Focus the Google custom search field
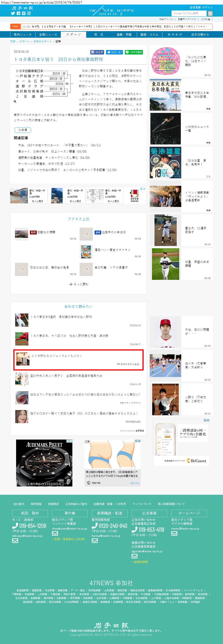This screenshot has width=223, height=644. 189,13
